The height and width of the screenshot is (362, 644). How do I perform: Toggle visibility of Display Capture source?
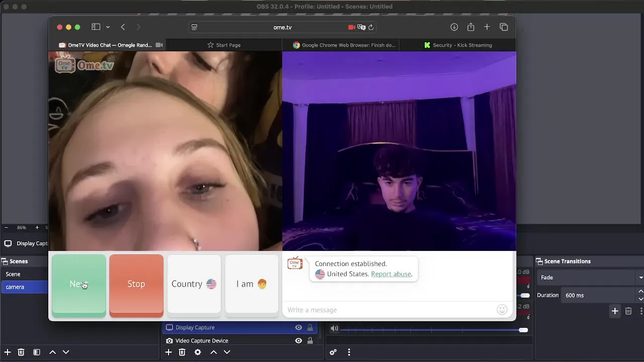click(298, 327)
